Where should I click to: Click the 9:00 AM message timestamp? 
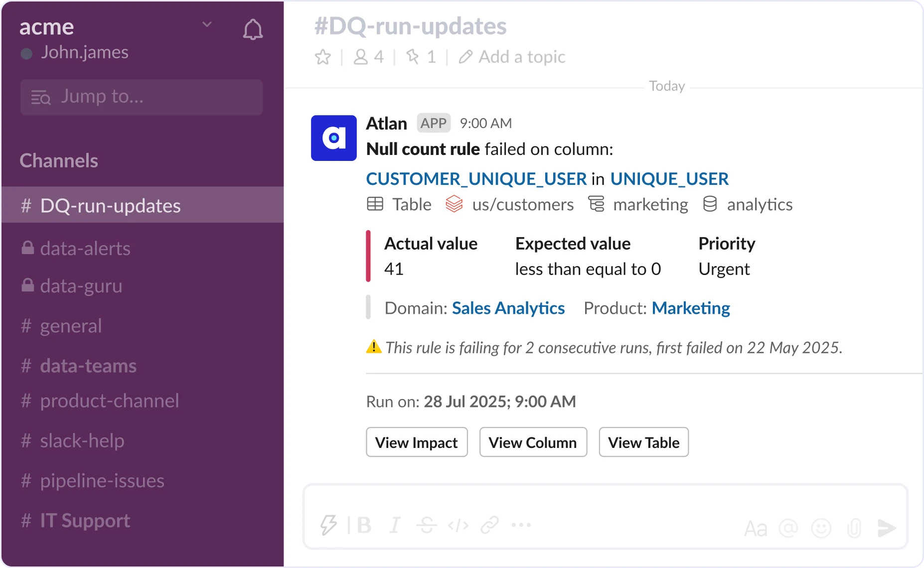[x=486, y=123]
